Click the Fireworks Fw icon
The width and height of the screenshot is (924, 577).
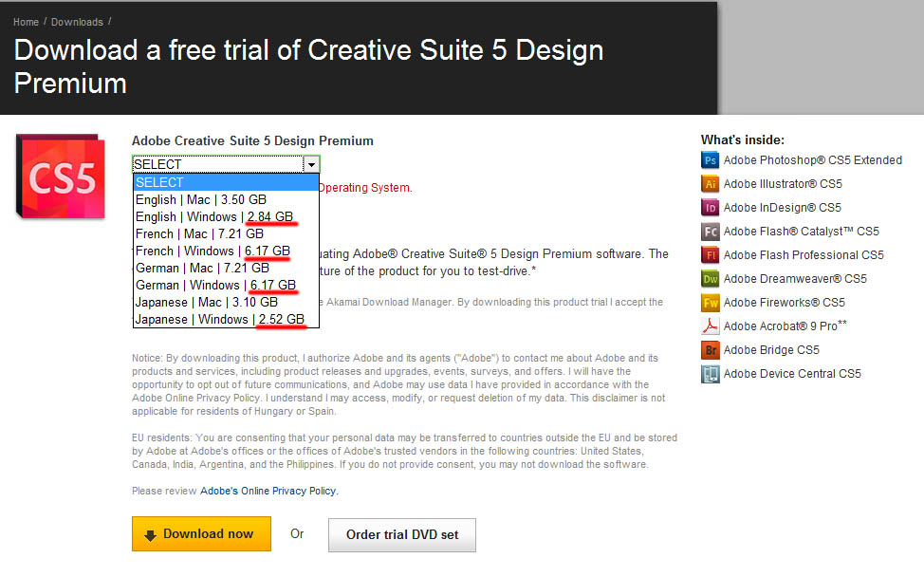711,303
